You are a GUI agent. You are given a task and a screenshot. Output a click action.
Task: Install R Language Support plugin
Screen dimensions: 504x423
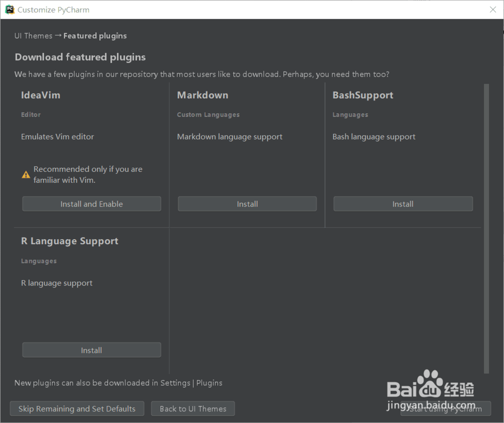point(92,350)
